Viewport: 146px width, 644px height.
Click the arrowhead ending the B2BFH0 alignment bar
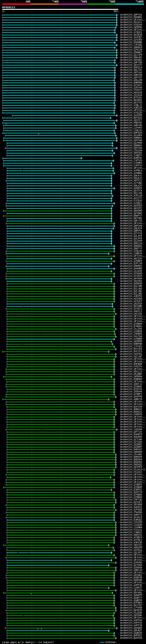81,158
